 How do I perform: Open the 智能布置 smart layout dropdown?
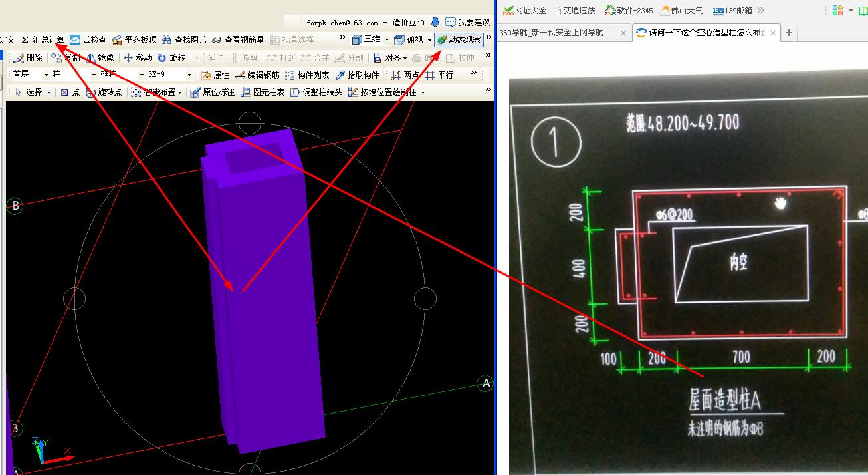[x=157, y=92]
